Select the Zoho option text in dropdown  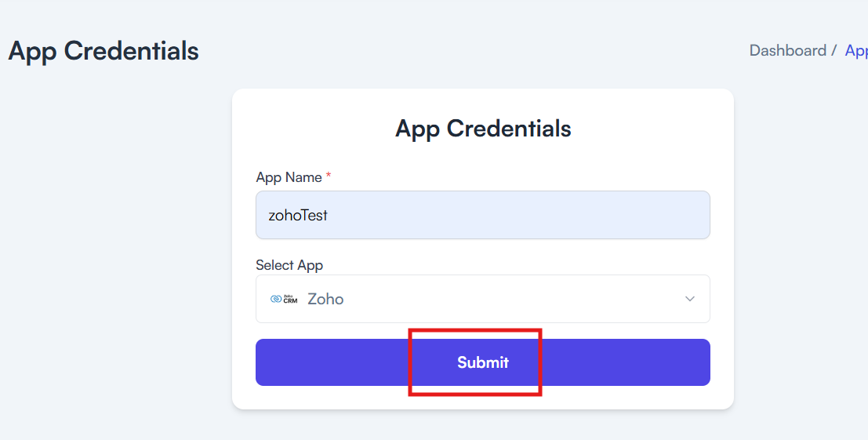325,299
